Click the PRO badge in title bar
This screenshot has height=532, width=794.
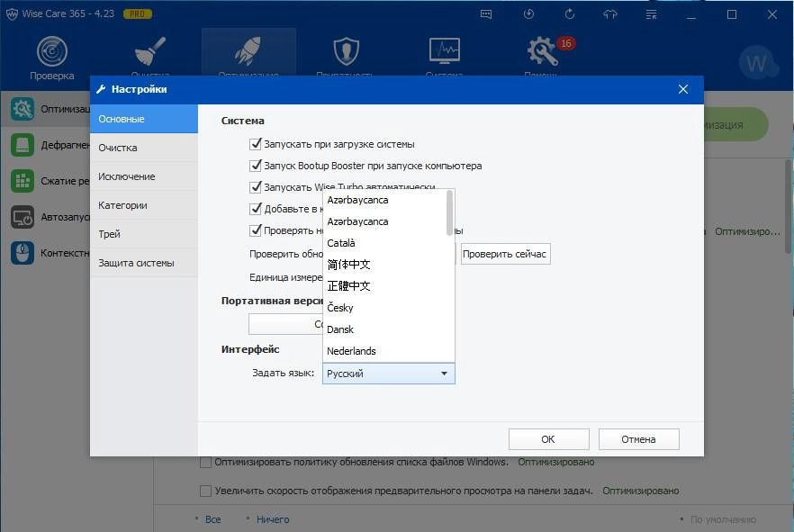tap(137, 14)
